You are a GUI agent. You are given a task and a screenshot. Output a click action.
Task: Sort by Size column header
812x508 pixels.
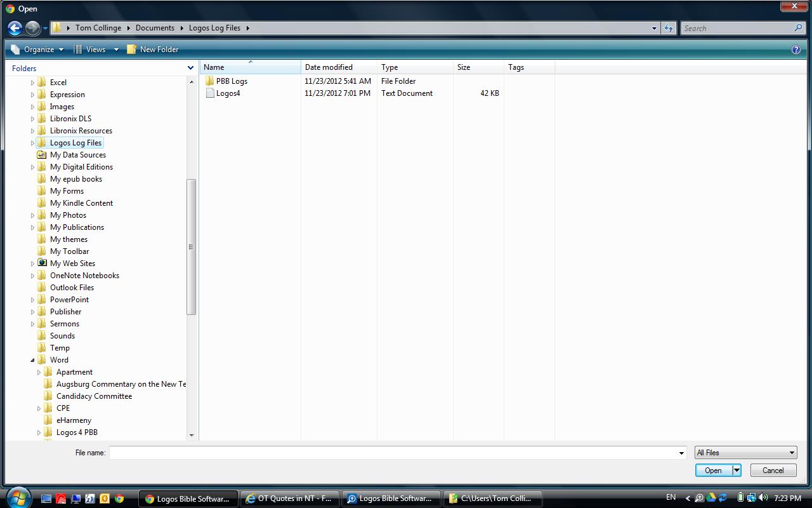coord(478,67)
